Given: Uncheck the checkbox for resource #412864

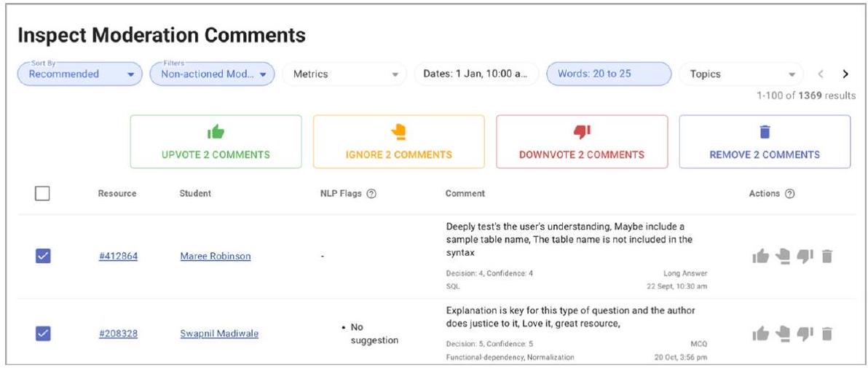Looking at the screenshot, I should point(42,256).
